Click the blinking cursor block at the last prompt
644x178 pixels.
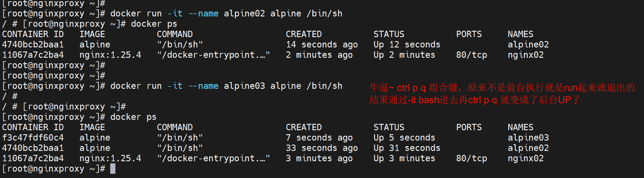(x=113, y=169)
